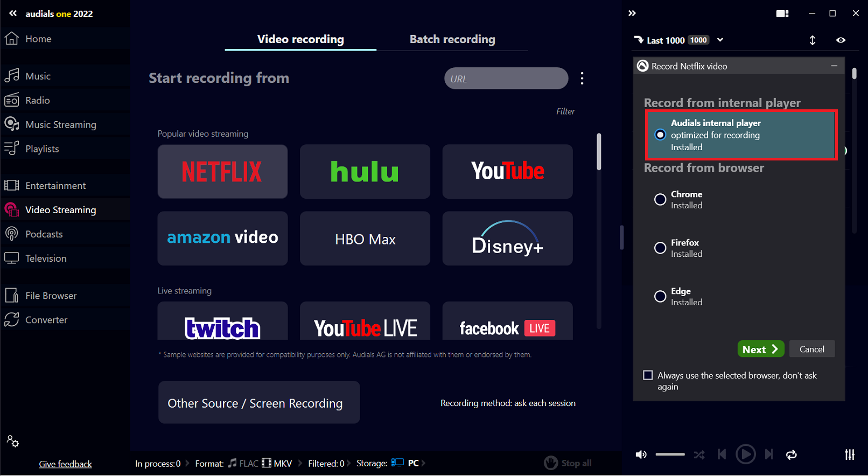
Task: Toggle shuffle playback
Action: [699, 454]
